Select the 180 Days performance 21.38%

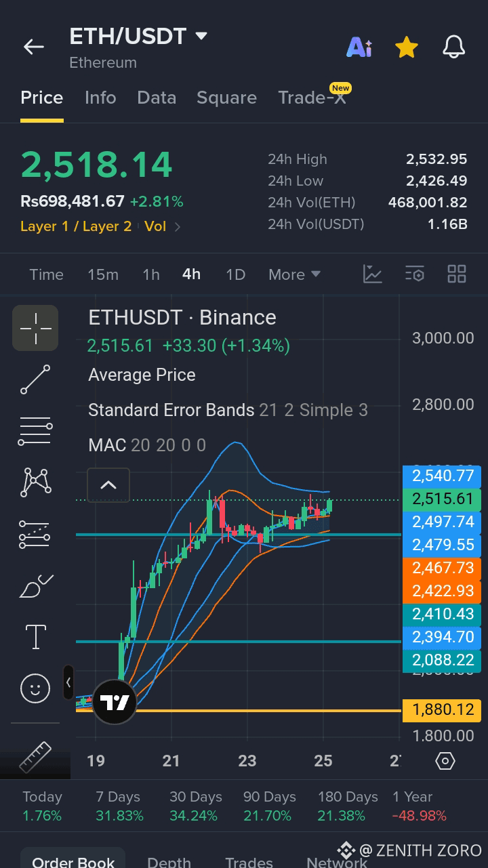(x=348, y=806)
